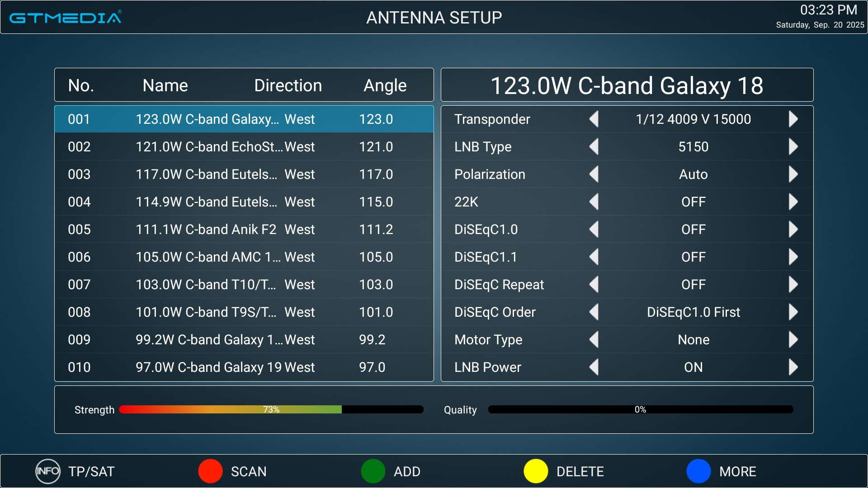The width and height of the screenshot is (868, 488).
Task: Click the date Saturday, Sep. 20 2025
Action: click(820, 25)
